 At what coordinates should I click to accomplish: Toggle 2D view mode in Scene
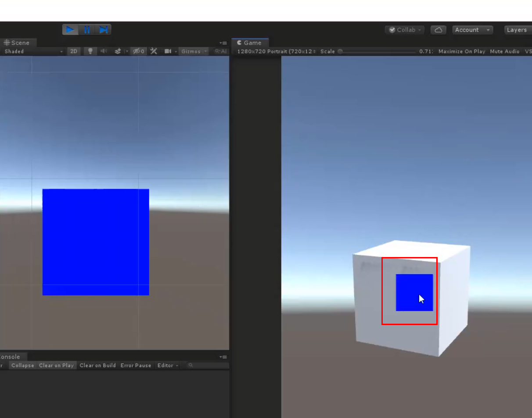[74, 51]
